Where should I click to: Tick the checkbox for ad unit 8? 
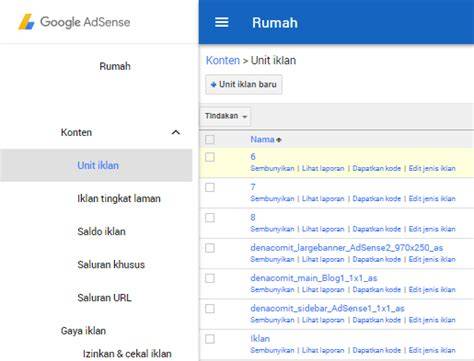tap(210, 218)
